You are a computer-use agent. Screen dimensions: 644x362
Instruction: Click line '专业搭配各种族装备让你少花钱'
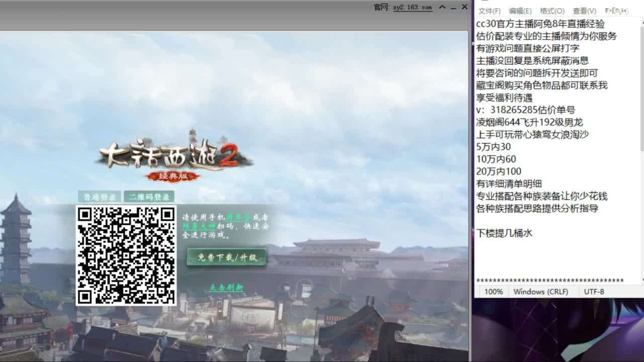click(542, 196)
